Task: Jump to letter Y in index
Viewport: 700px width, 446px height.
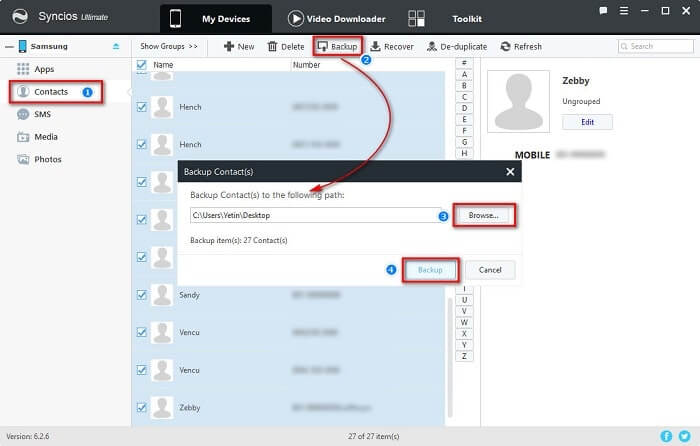Action: [464, 345]
